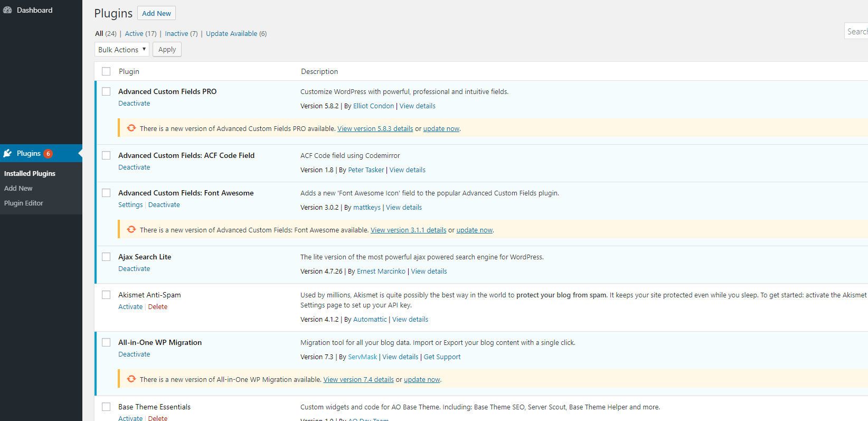The image size is (868, 421).
Task: Activate Akismet Anti-Spam
Action: 130,307
